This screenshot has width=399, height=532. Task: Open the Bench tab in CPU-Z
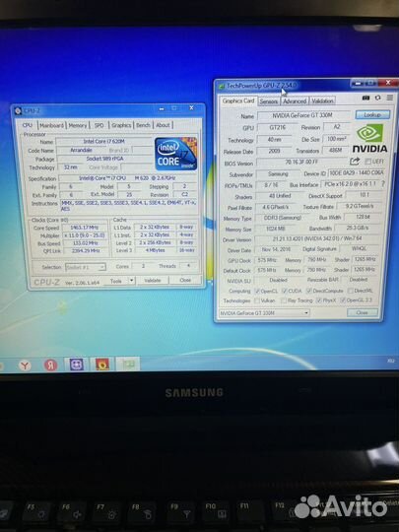click(x=143, y=125)
